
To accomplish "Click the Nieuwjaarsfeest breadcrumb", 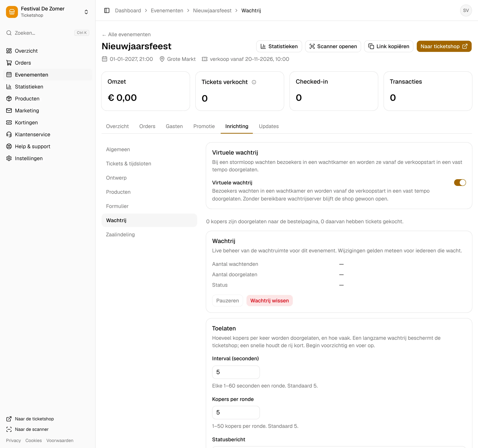I will 212,11.
